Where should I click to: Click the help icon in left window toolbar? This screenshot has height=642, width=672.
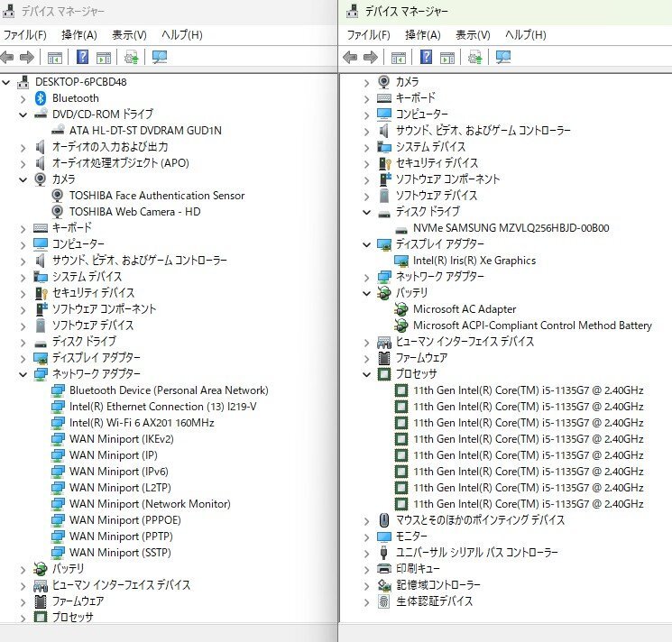[x=82, y=57]
